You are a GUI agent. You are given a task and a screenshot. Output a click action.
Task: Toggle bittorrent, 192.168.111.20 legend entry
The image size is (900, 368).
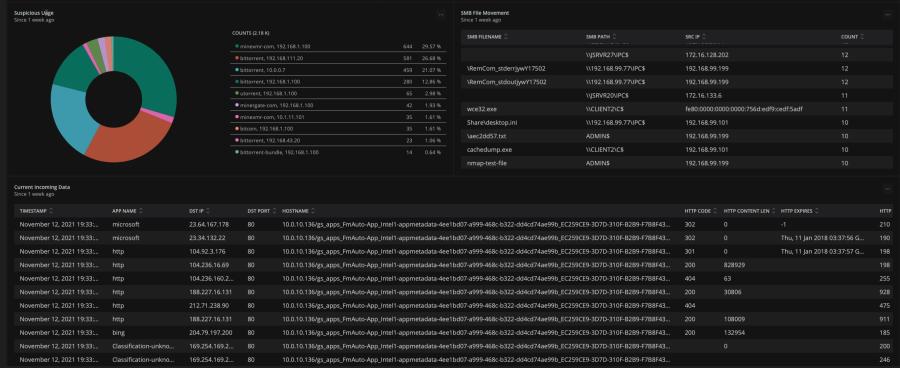pos(338,58)
